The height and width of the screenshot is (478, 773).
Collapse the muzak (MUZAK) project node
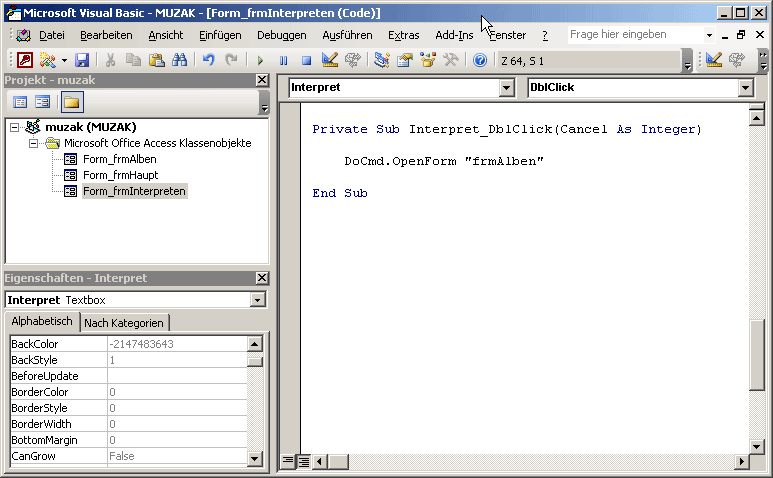pyautogui.click(x=15, y=128)
